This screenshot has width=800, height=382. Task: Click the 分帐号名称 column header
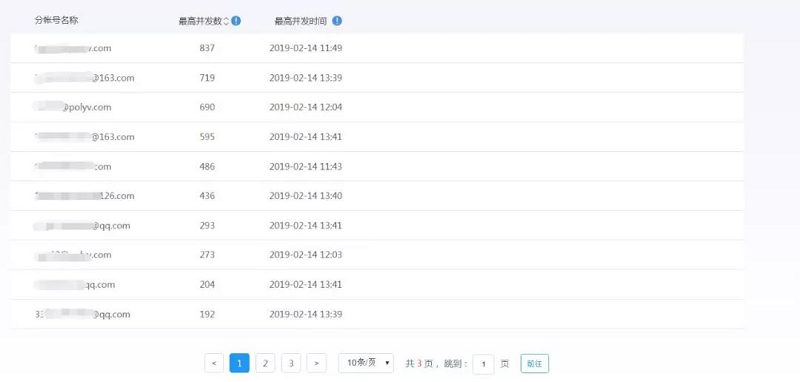click(56, 20)
